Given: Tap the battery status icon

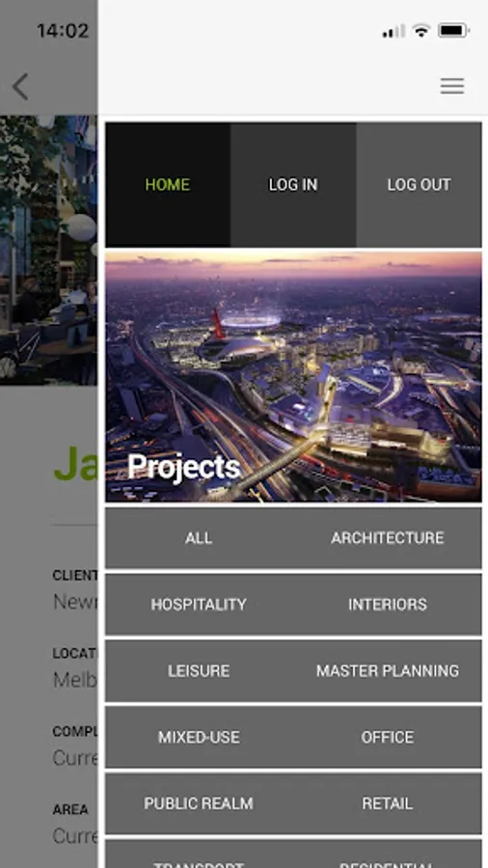Looking at the screenshot, I should (x=453, y=31).
